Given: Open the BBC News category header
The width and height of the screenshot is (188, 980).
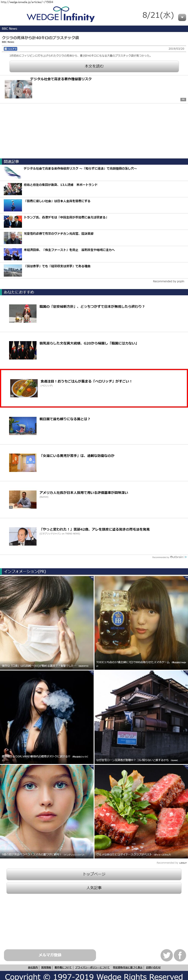Looking at the screenshot, I should coord(94,29).
